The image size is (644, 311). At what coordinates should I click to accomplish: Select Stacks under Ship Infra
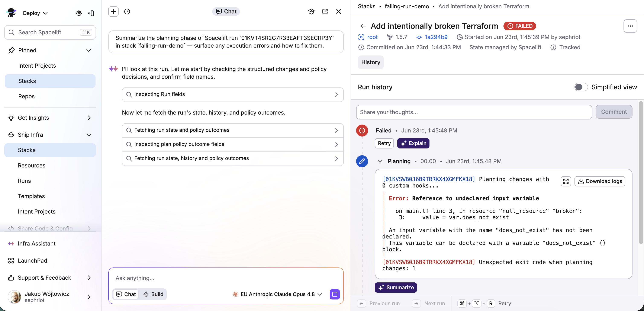[x=50, y=150]
